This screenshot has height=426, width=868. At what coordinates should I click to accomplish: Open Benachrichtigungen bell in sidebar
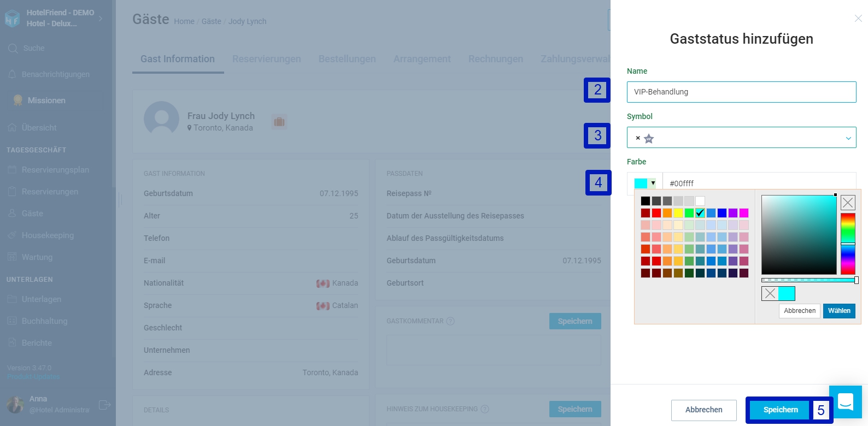(x=12, y=74)
